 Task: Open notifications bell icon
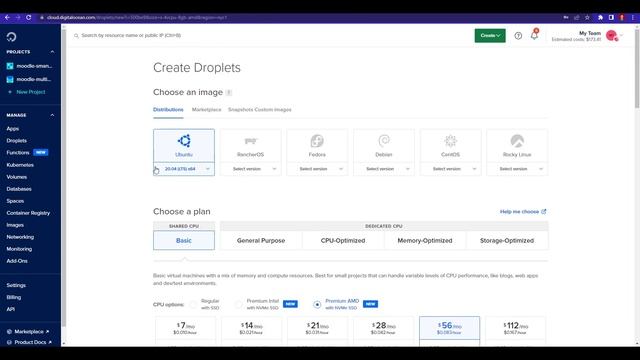click(x=534, y=36)
